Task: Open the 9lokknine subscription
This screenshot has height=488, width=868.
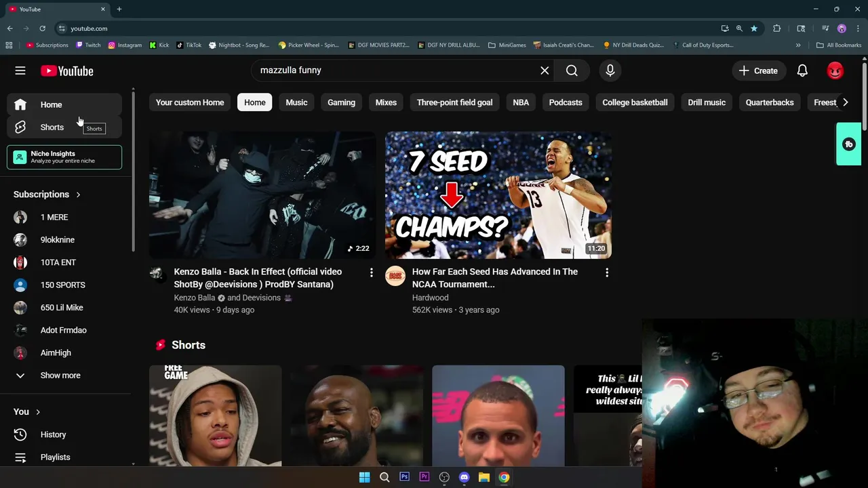Action: (x=64, y=240)
